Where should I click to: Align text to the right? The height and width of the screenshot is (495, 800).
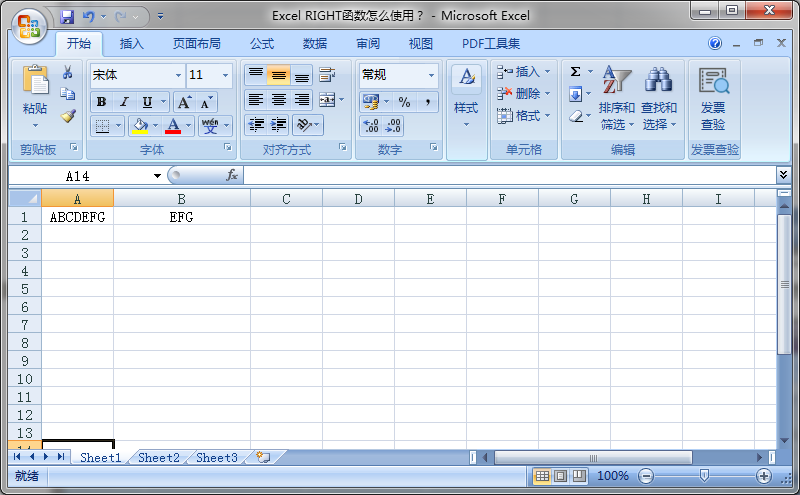(x=302, y=100)
